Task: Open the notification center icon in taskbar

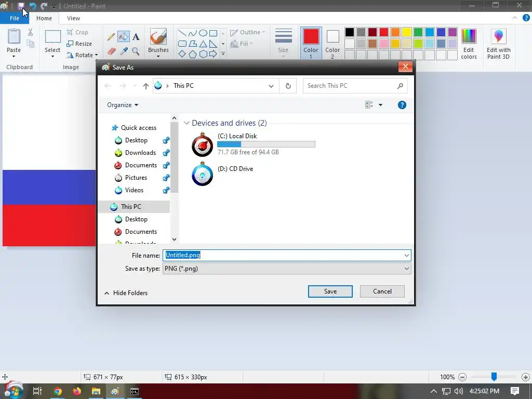Action: click(x=515, y=391)
